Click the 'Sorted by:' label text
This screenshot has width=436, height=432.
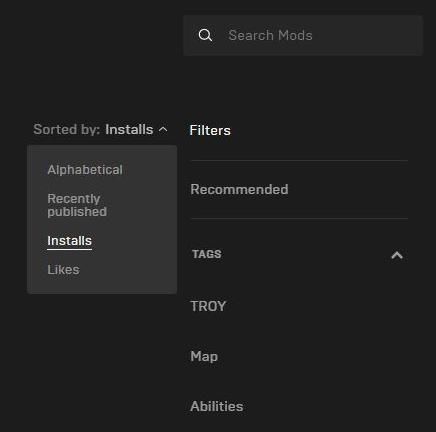pos(67,129)
